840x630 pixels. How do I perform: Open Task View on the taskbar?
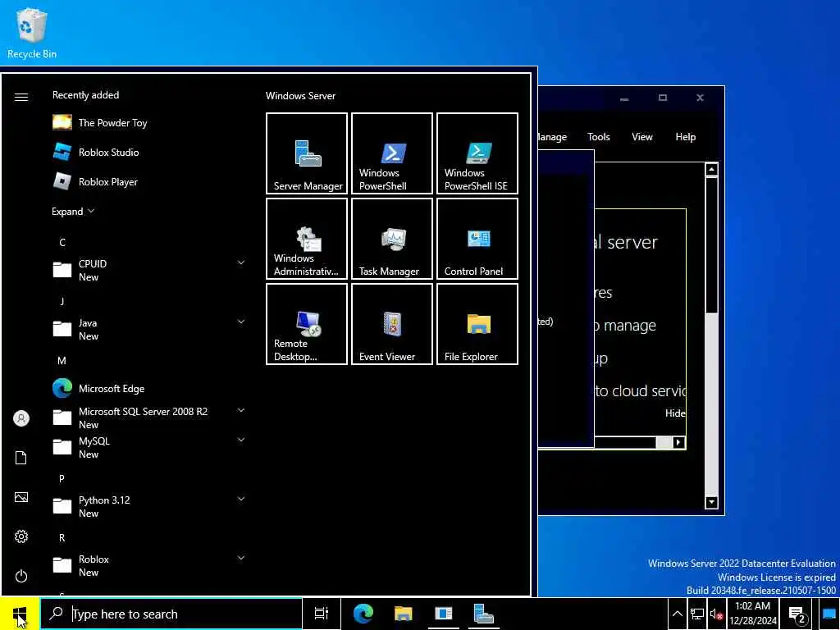click(x=322, y=614)
